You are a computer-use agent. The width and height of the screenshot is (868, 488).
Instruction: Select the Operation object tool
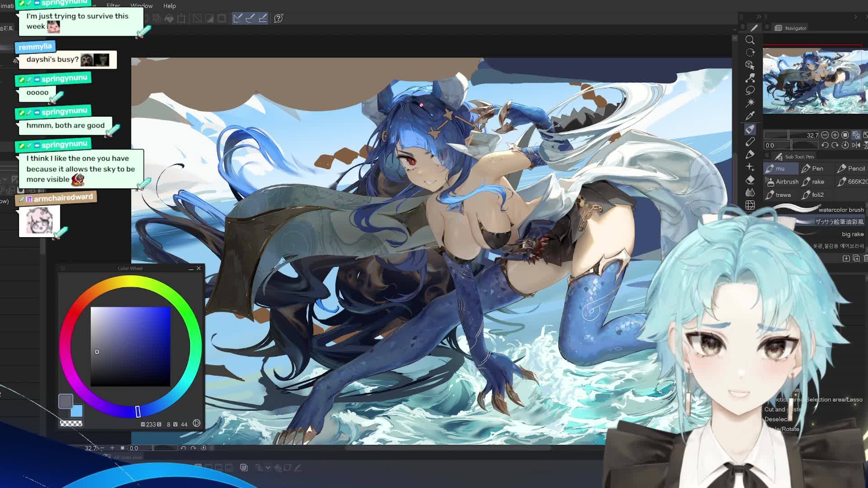pyautogui.click(x=750, y=65)
